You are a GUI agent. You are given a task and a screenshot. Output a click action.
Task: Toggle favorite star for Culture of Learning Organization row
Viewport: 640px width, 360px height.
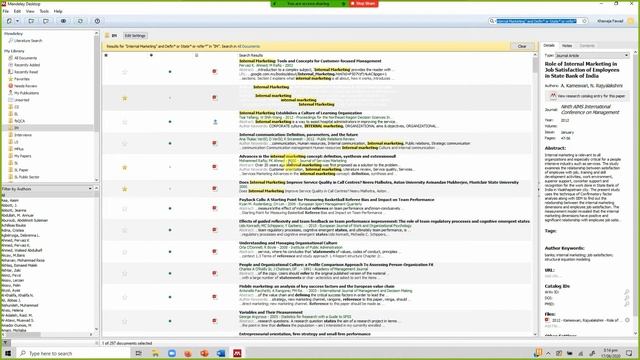[x=124, y=122]
